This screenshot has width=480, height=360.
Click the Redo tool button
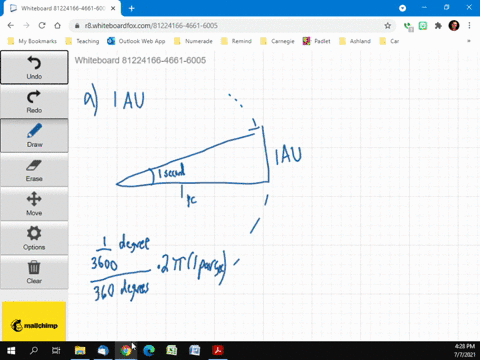(34, 101)
